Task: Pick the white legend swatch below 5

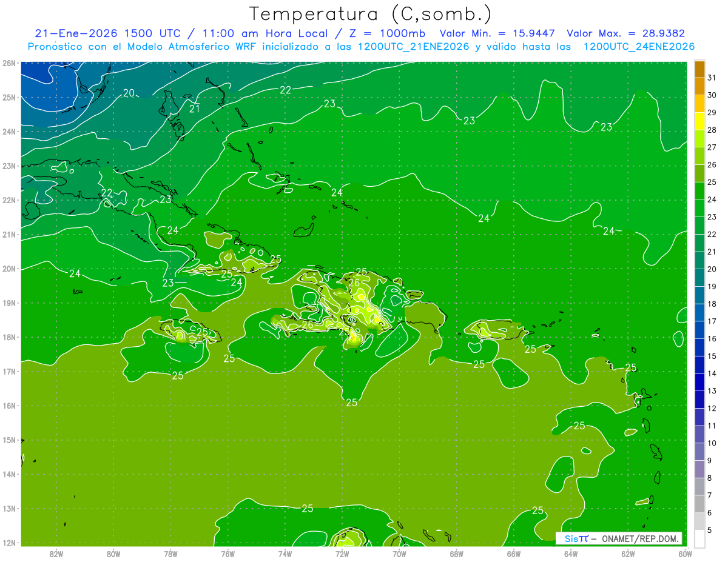Action: coord(699,538)
